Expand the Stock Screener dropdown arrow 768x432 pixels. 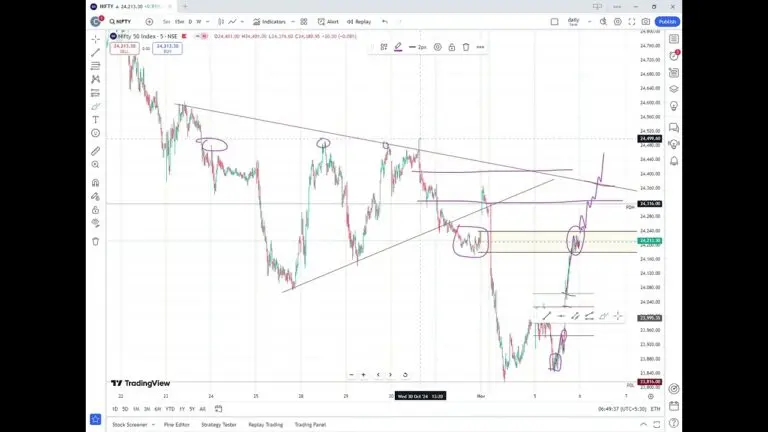pyautogui.click(x=153, y=425)
